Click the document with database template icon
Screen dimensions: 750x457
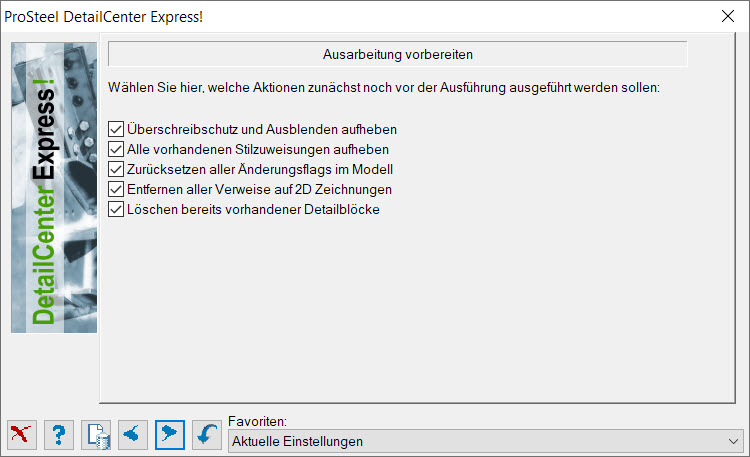pyautogui.click(x=96, y=435)
